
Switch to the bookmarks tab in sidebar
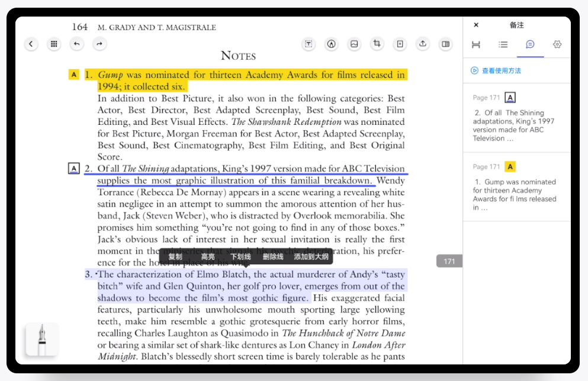476,44
